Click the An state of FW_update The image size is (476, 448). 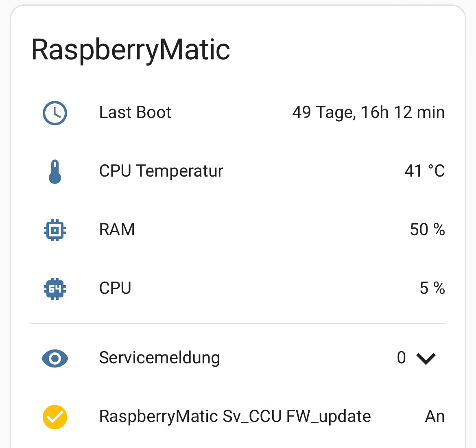435,416
